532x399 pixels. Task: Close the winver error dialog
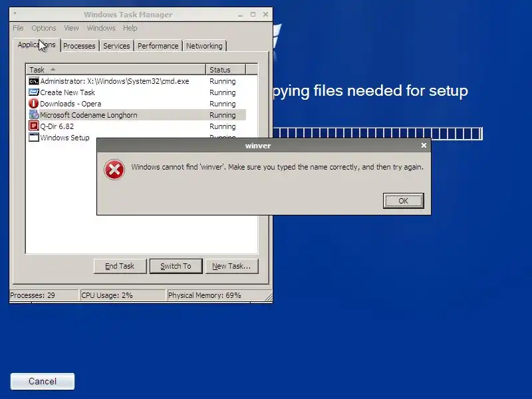pos(424,145)
